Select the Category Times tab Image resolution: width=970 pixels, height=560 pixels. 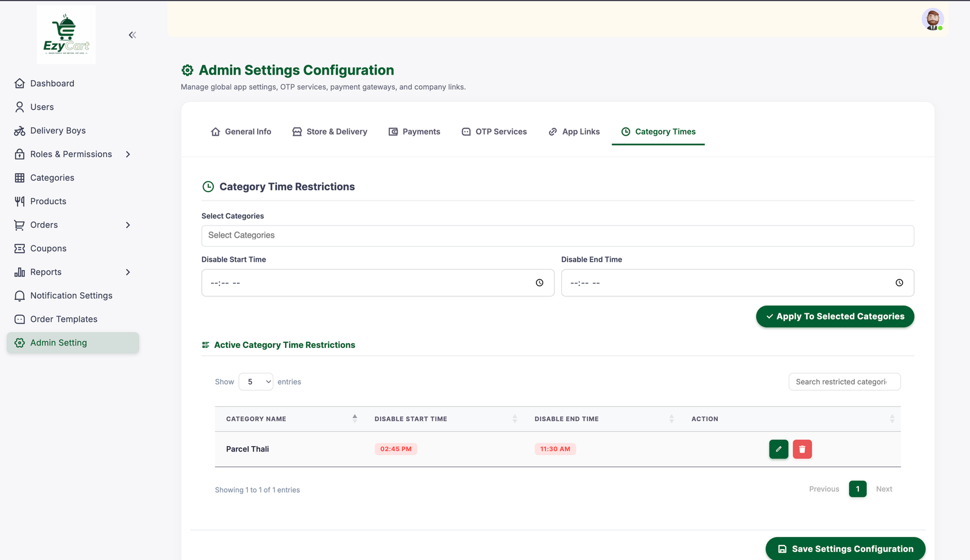pos(658,132)
